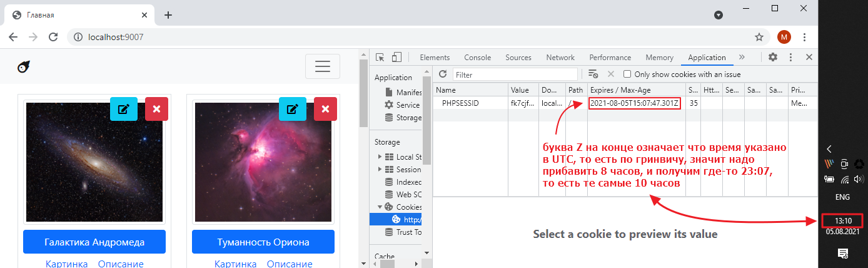The image size is (868, 268).
Task: Click the 'Галактика Андромеда' button
Action: click(94, 242)
